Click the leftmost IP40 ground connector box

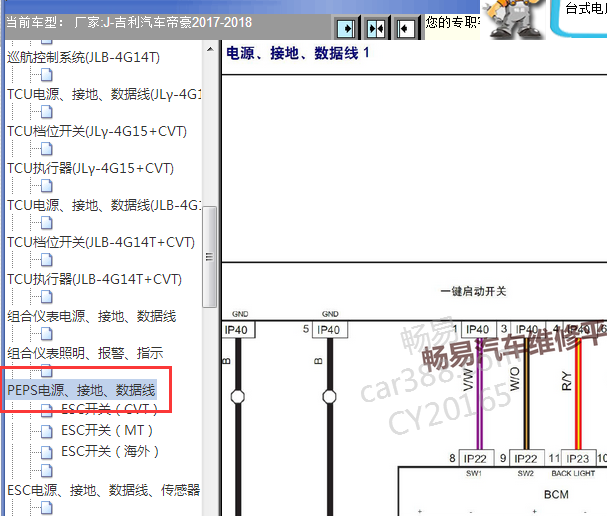tap(238, 330)
